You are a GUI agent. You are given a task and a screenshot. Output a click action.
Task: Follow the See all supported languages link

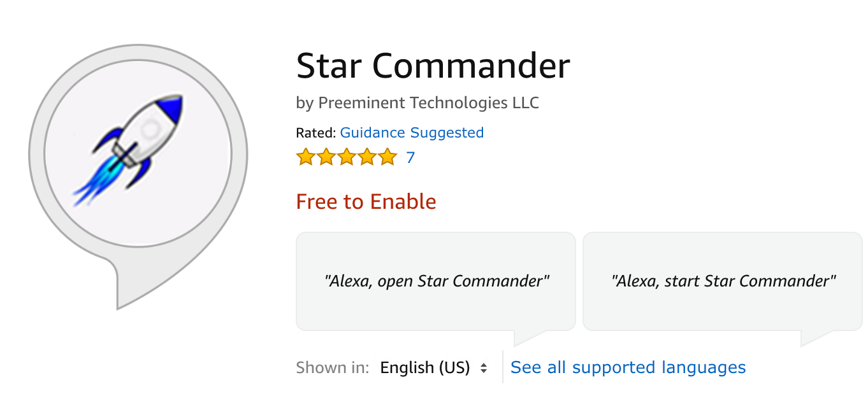pyautogui.click(x=628, y=367)
